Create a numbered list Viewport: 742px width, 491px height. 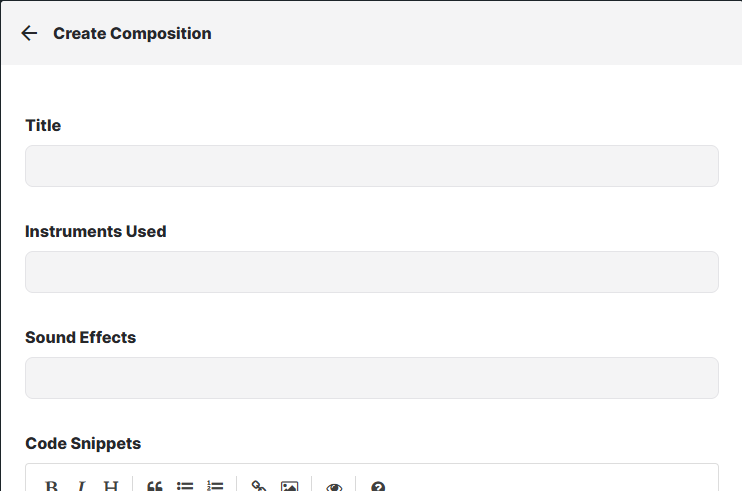(215, 486)
